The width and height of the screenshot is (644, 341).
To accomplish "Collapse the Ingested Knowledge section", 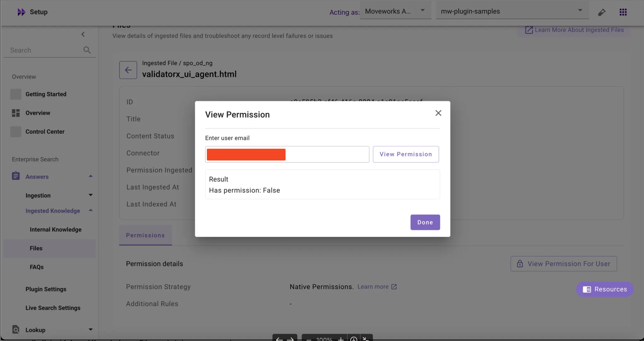I will [90, 211].
